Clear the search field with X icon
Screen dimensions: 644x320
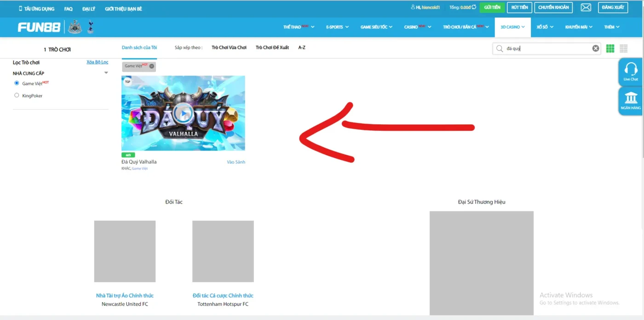coord(595,48)
